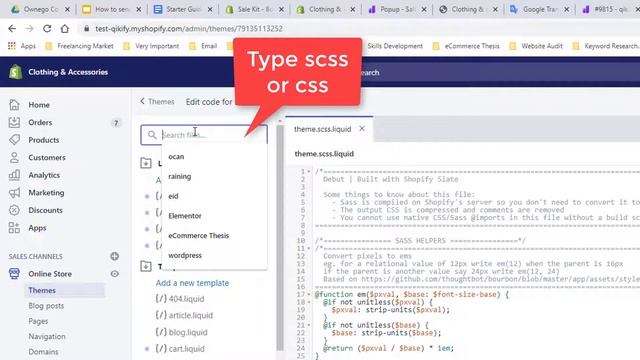Pick the 'ocan' autocomplete suggestion
The image size is (640, 360).
176,157
